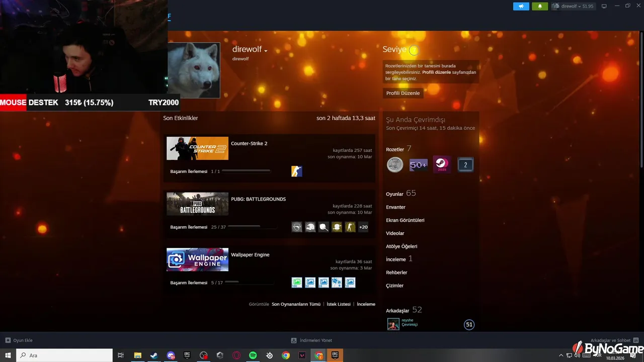The width and height of the screenshot is (644, 362).
Task: Click reyshe's level 51 badge
Action: [469, 325]
